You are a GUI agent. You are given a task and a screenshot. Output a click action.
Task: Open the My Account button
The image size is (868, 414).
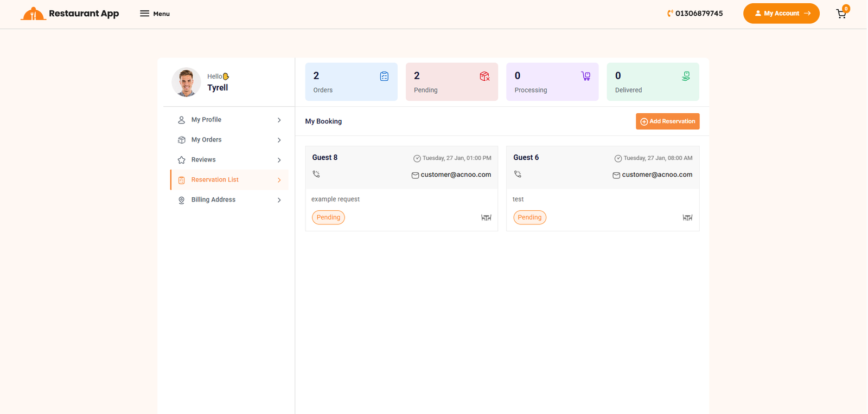pyautogui.click(x=781, y=14)
